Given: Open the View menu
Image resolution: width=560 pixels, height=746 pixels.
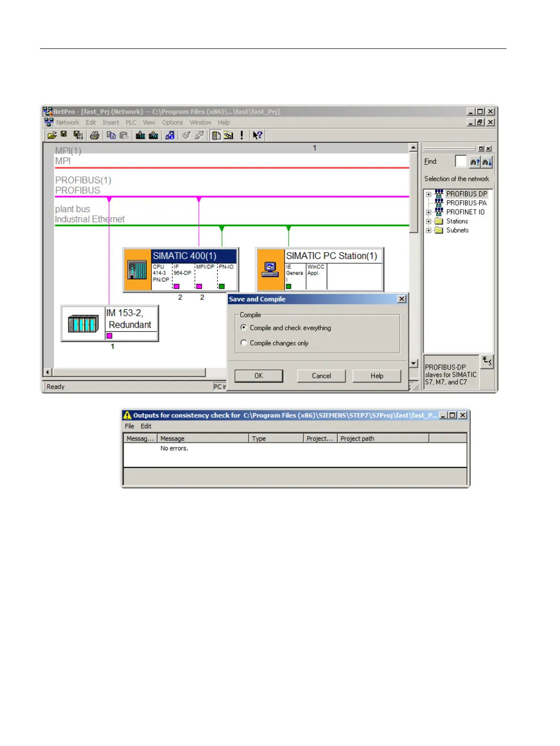Looking at the screenshot, I should [149, 123].
